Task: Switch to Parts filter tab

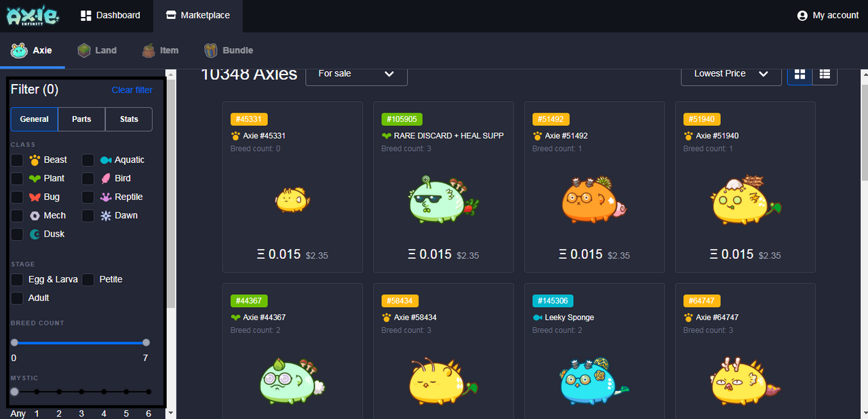Action: coord(82,119)
